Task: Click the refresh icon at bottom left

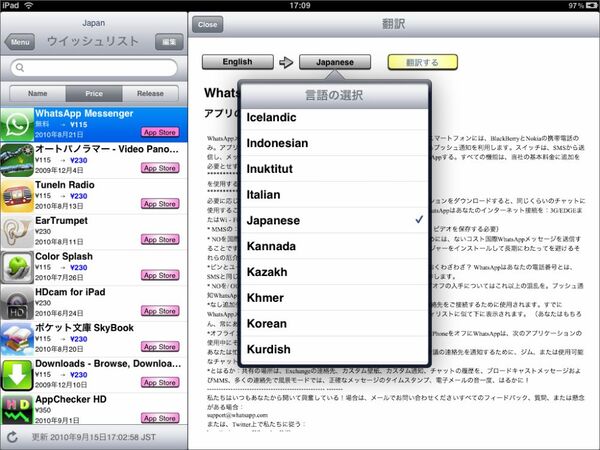Action: (x=12, y=437)
